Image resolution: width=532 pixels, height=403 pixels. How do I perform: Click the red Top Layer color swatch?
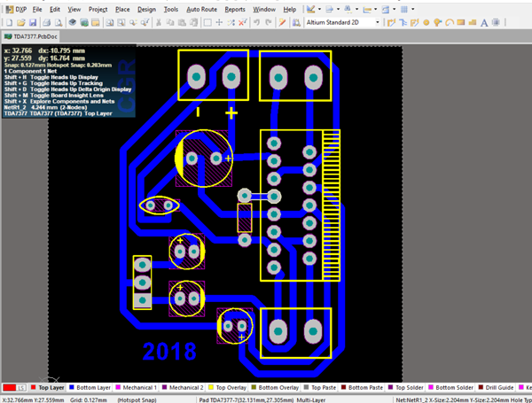tap(11, 388)
